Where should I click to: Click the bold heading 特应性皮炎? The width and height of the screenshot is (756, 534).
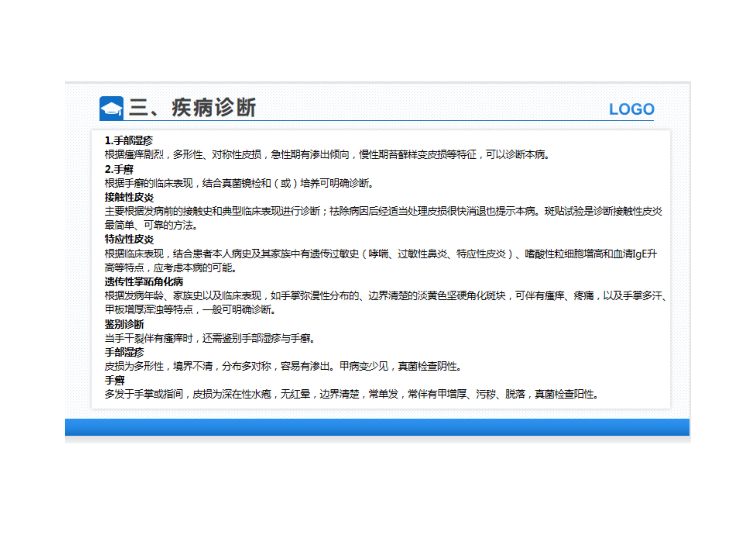(x=129, y=239)
